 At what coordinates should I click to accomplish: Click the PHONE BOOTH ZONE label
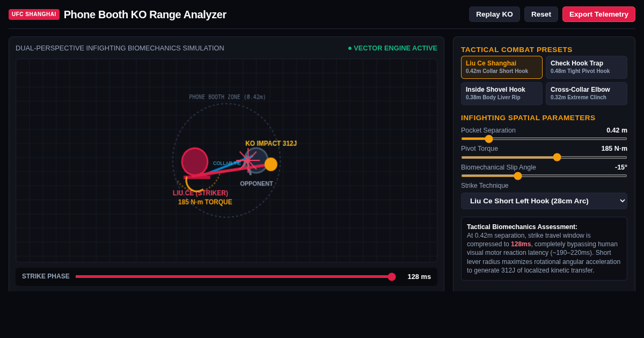pos(228,97)
